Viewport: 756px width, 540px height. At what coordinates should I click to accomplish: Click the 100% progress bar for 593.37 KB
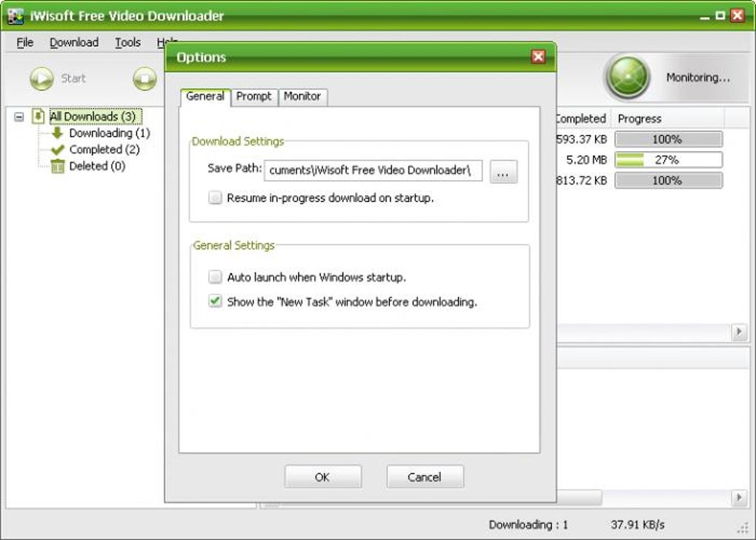coord(669,139)
